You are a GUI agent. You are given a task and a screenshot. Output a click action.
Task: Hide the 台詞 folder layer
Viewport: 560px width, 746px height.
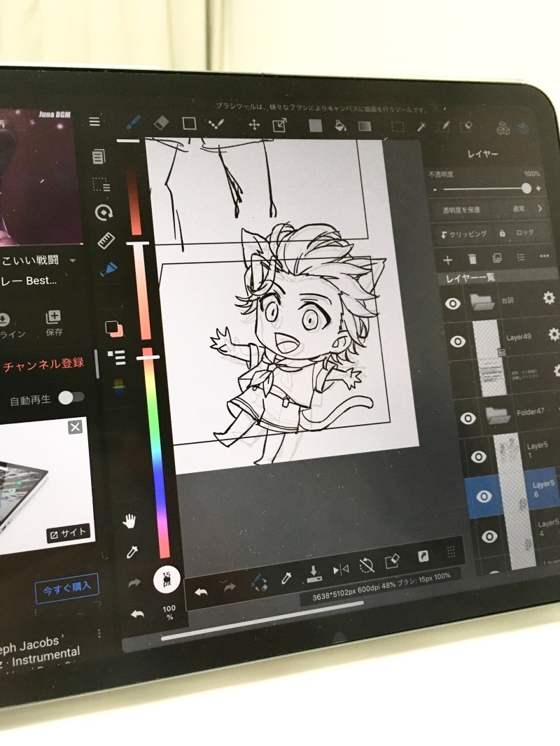pyautogui.click(x=452, y=304)
